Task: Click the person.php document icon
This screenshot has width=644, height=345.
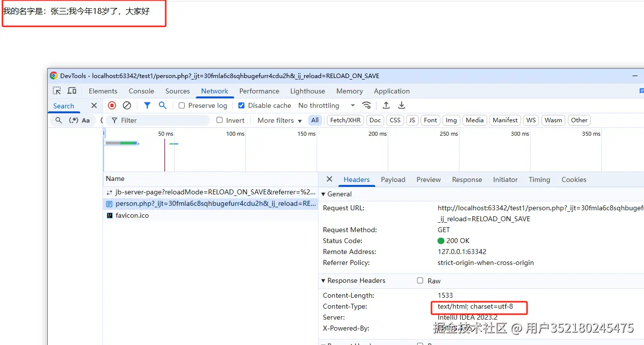Action: (x=109, y=203)
